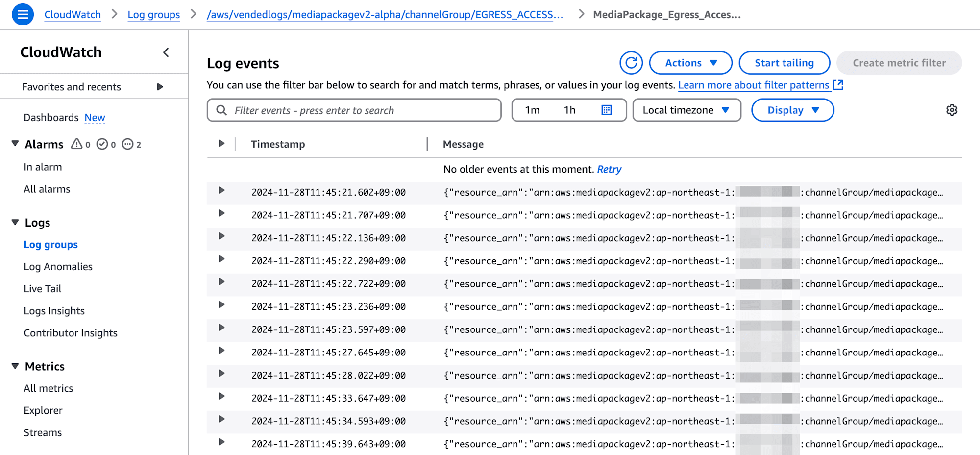Open log events settings gear

tap(952, 110)
